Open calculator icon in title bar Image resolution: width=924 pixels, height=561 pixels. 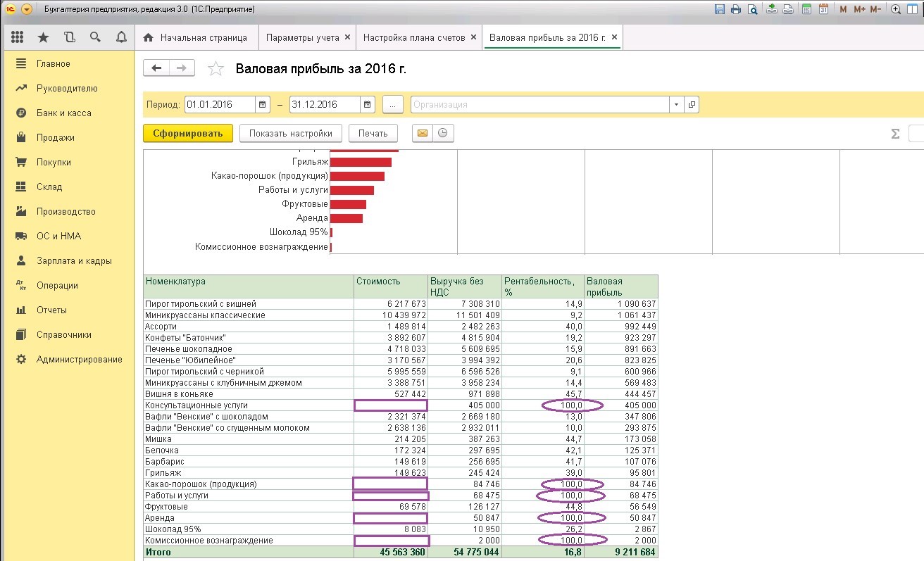[806, 9]
